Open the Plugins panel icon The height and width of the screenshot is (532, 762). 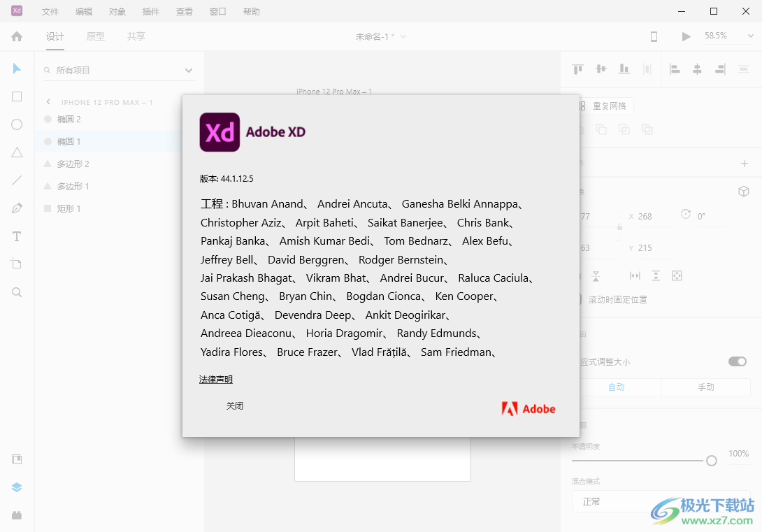coord(17,515)
